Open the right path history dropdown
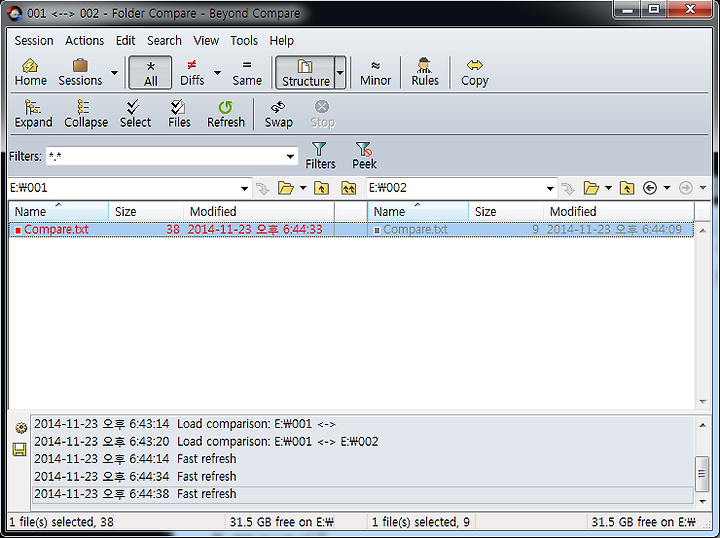The height and width of the screenshot is (538, 720). (550, 188)
